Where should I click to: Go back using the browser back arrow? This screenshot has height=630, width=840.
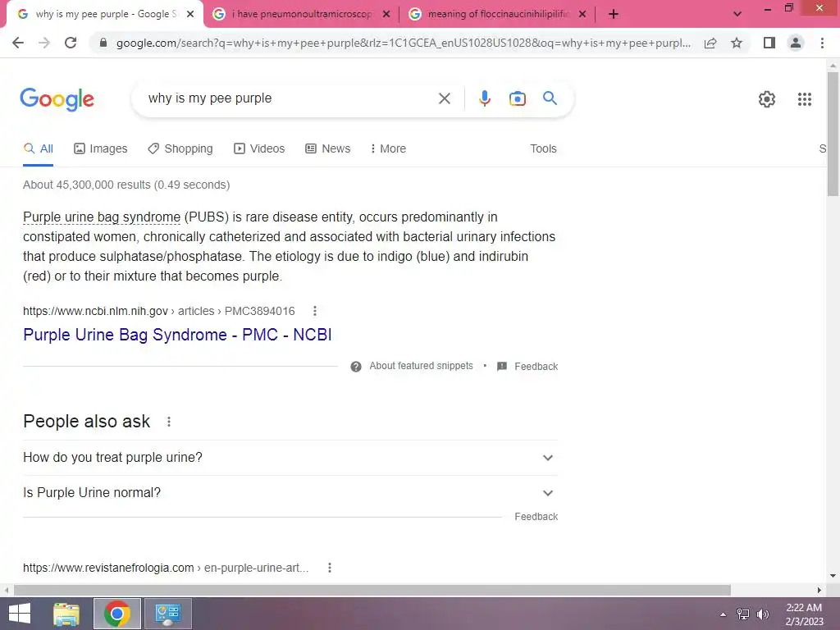18,43
